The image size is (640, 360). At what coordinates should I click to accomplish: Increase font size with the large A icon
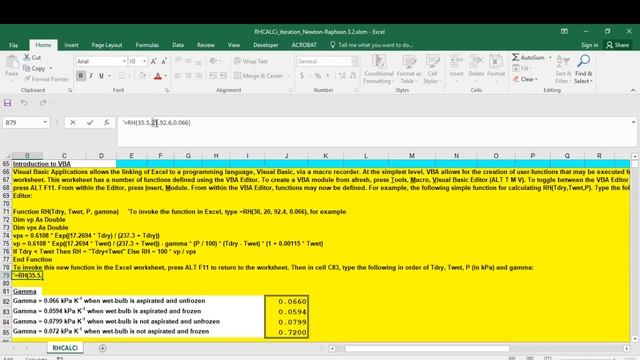tap(153, 61)
